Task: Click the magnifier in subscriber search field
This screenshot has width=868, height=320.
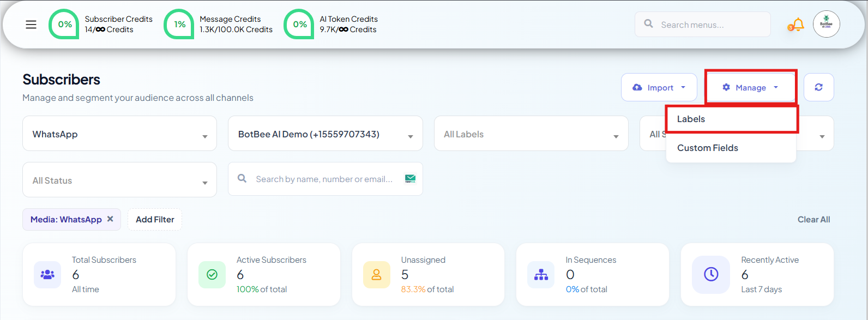Action: point(242,178)
